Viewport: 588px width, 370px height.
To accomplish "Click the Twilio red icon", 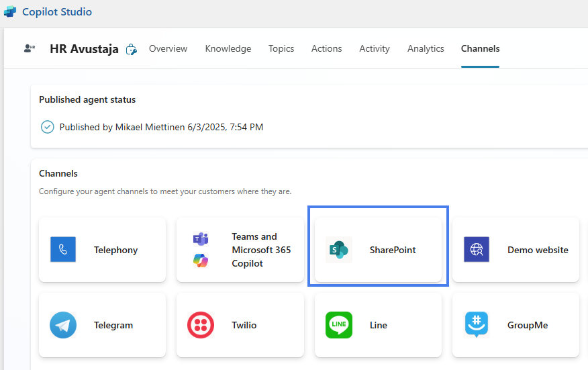I will tap(201, 325).
